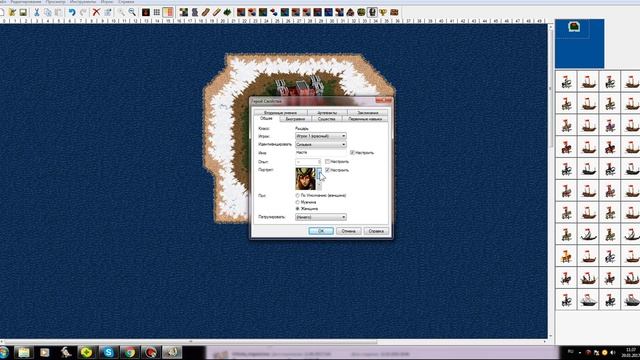640x360 pixels.
Task: Toggle the orange passability overlay icon
Action: point(168,12)
